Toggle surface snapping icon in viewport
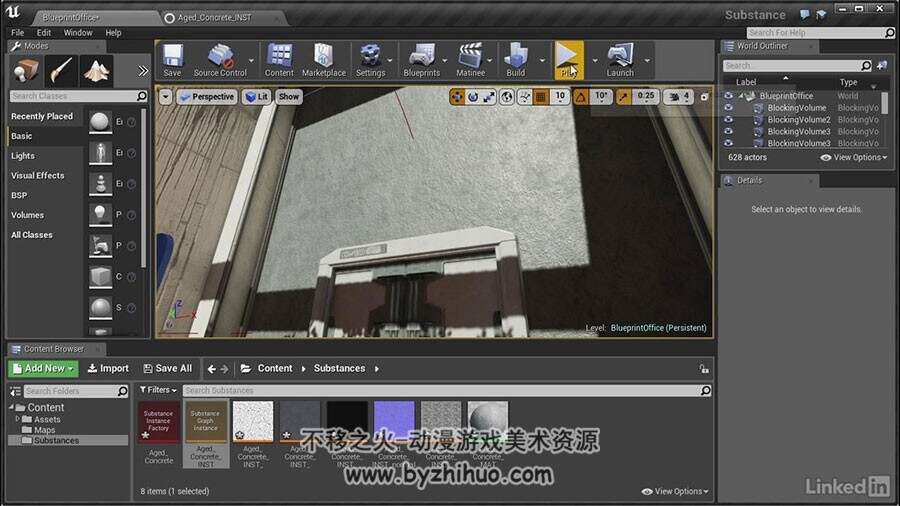 [x=525, y=97]
